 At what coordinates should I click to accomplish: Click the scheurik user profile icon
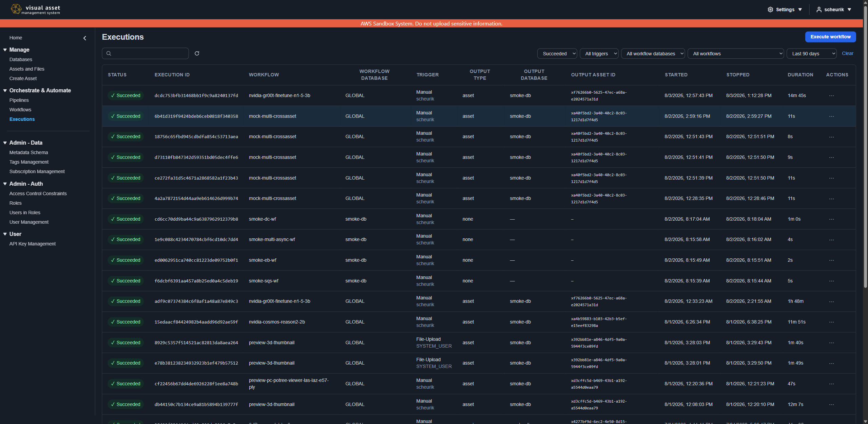coord(819,10)
